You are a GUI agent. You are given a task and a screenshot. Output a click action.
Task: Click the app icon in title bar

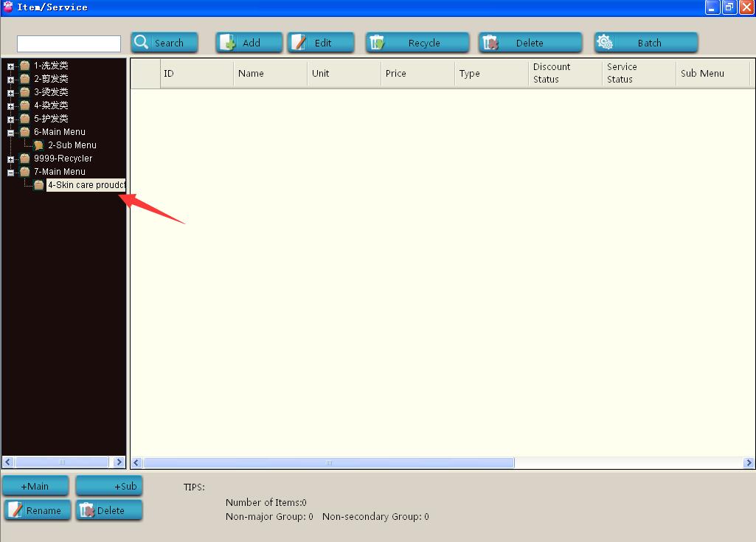8,7
